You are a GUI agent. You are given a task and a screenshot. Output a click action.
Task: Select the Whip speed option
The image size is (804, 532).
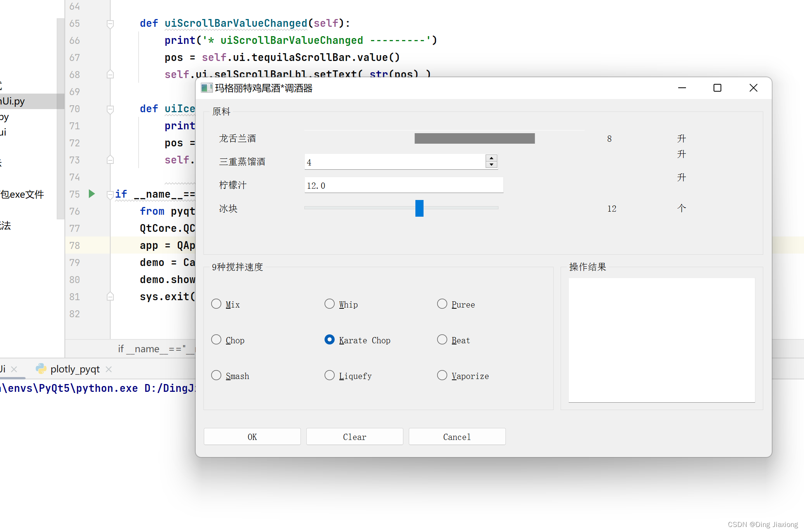tap(330, 304)
